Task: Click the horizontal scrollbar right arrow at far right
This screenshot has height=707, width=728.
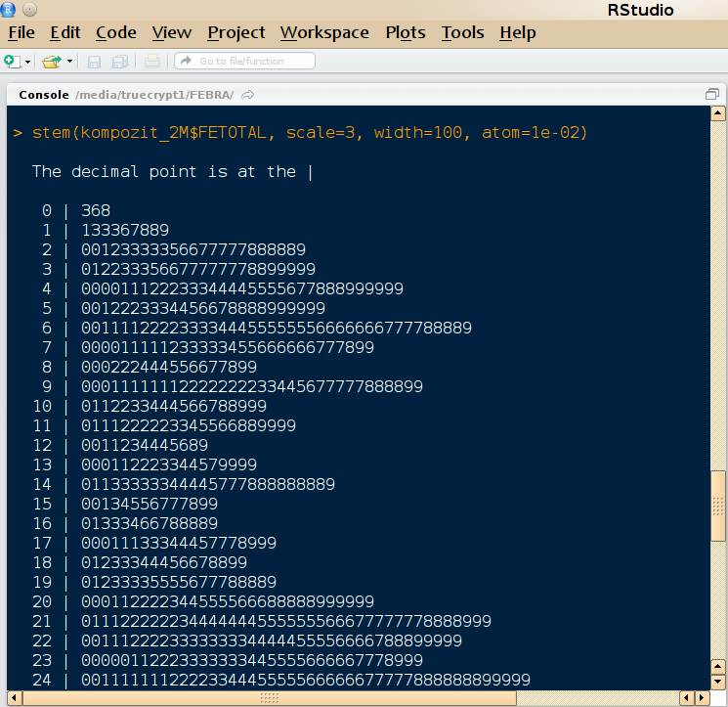Action: point(701,697)
